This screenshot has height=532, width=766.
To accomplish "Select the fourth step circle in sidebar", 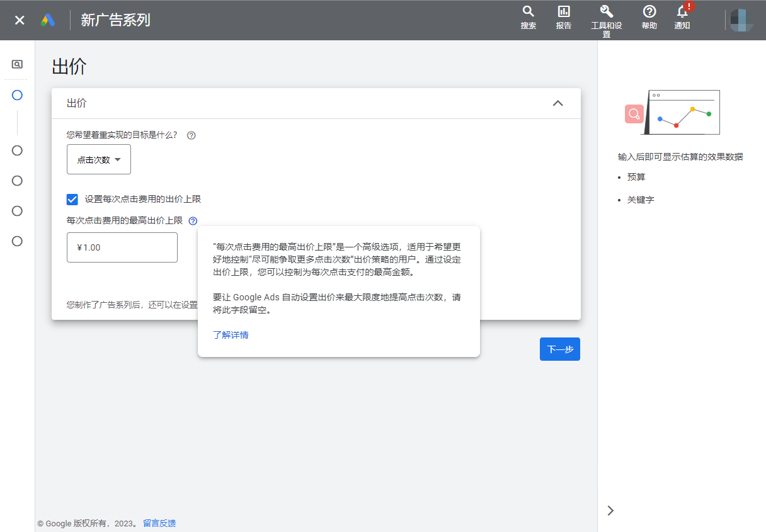I will pos(17,211).
